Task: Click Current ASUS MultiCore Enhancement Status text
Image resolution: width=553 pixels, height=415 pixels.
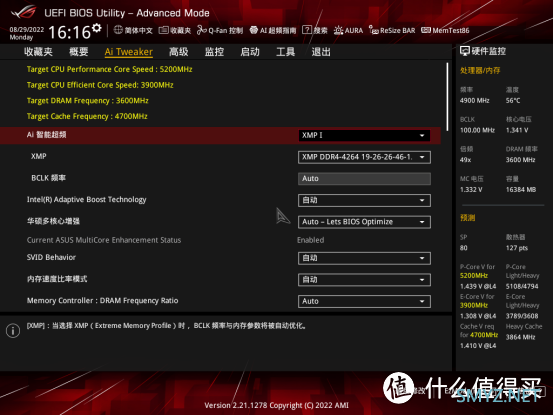Action: point(104,240)
